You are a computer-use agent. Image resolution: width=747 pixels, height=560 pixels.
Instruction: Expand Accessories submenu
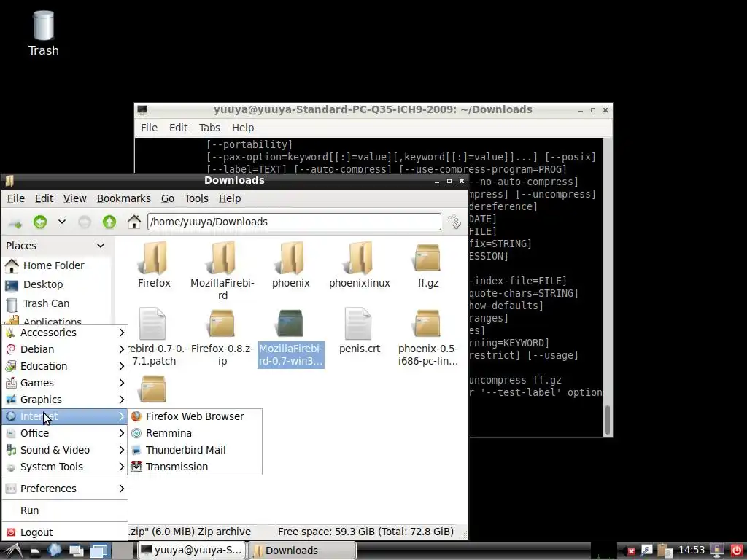point(65,332)
